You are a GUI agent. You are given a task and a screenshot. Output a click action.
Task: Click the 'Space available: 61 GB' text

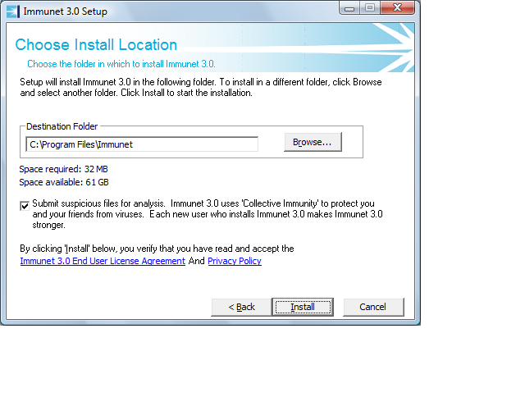coord(64,182)
